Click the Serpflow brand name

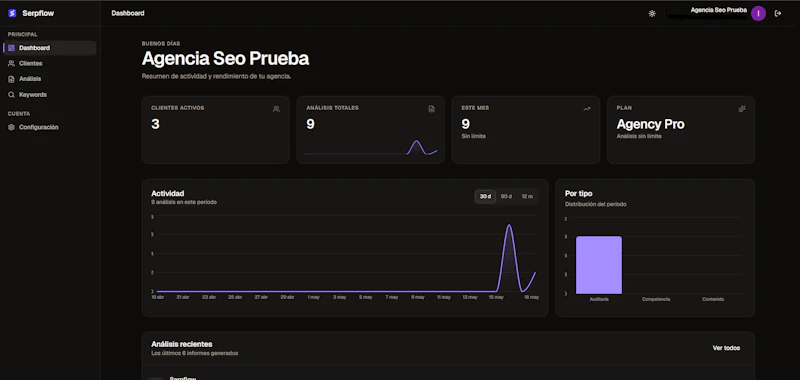[x=38, y=13]
